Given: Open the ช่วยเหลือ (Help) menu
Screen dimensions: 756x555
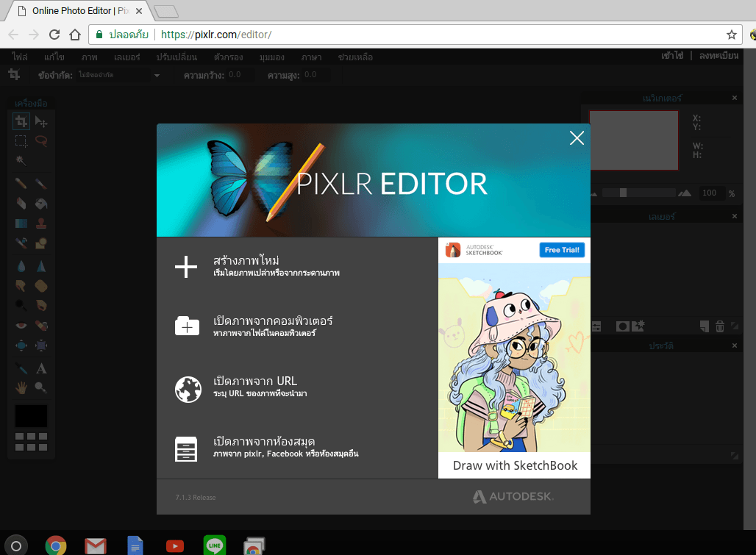Looking at the screenshot, I should tap(355, 57).
